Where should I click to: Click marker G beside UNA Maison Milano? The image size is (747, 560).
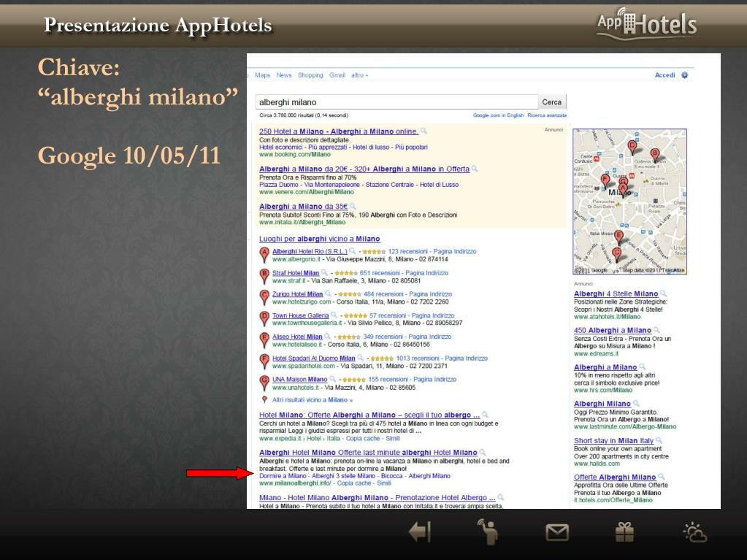click(264, 383)
